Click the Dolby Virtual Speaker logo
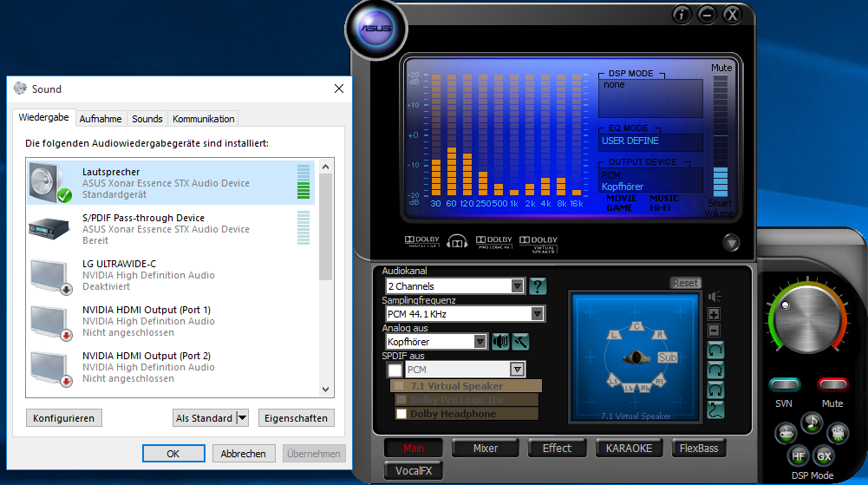The width and height of the screenshot is (868, 485). click(x=538, y=244)
